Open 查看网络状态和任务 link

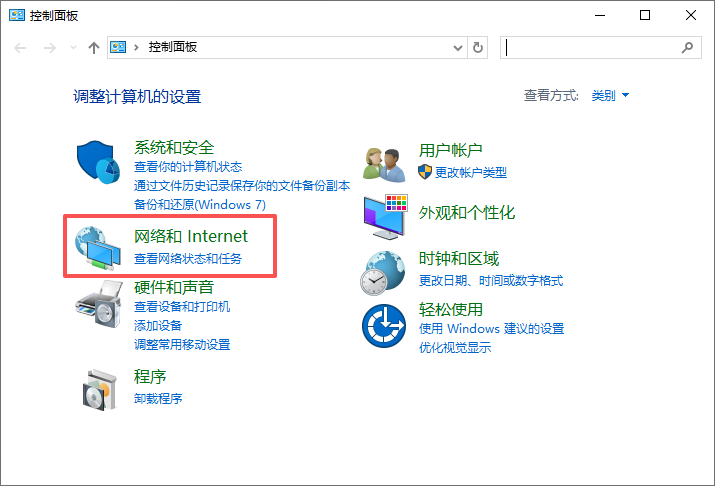(188, 259)
